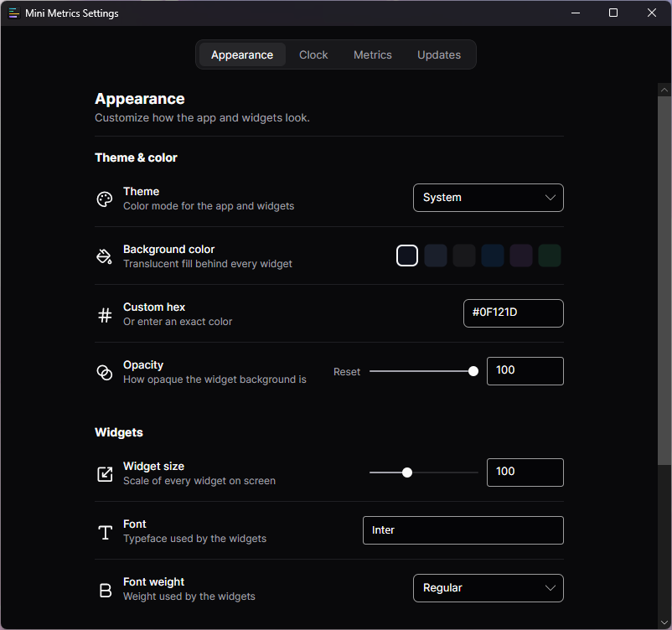
Task: Click the scrollbar up arrow
Action: click(664, 90)
